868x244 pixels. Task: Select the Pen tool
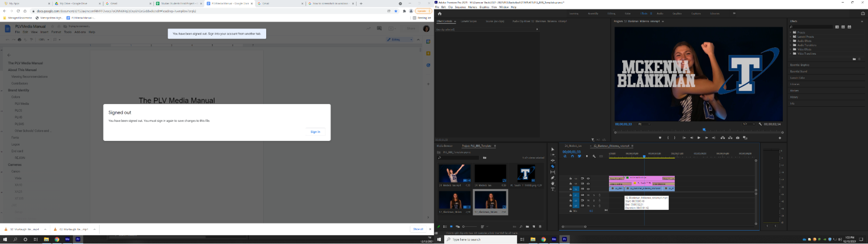(553, 178)
